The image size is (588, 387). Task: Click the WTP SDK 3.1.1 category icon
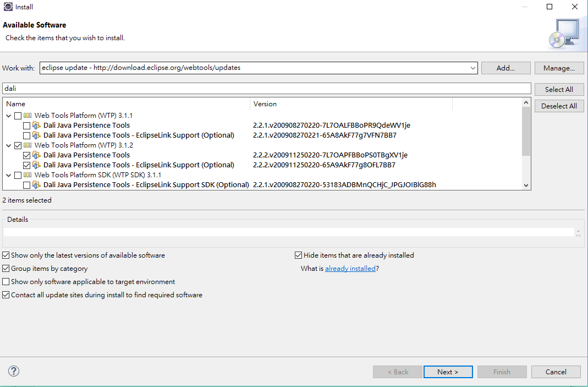28,175
